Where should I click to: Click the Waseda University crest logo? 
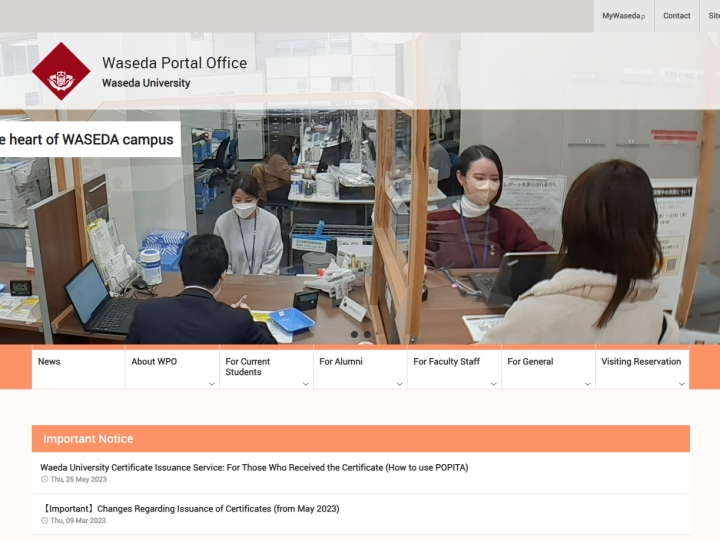[61, 71]
